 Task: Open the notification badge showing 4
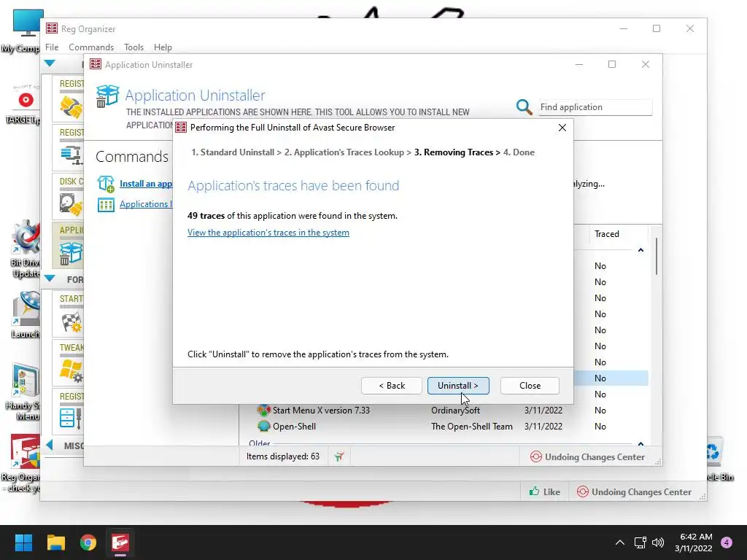727,542
